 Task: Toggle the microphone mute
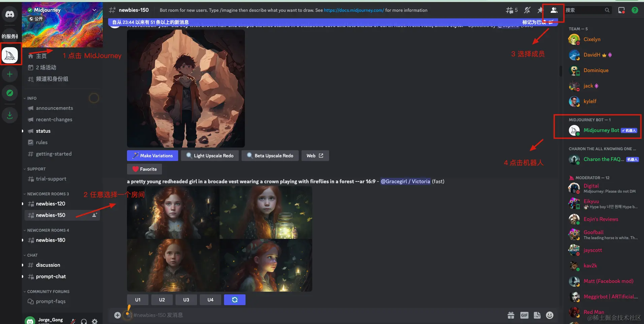point(73,321)
